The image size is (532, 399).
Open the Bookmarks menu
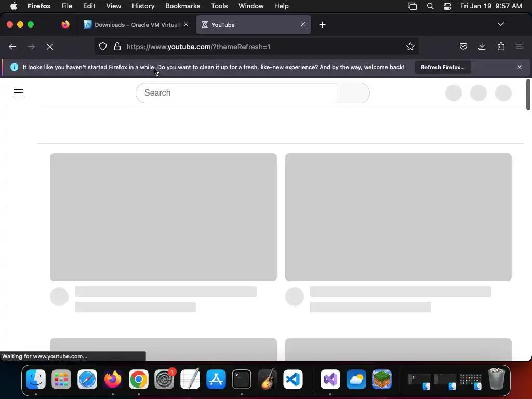pos(182,6)
